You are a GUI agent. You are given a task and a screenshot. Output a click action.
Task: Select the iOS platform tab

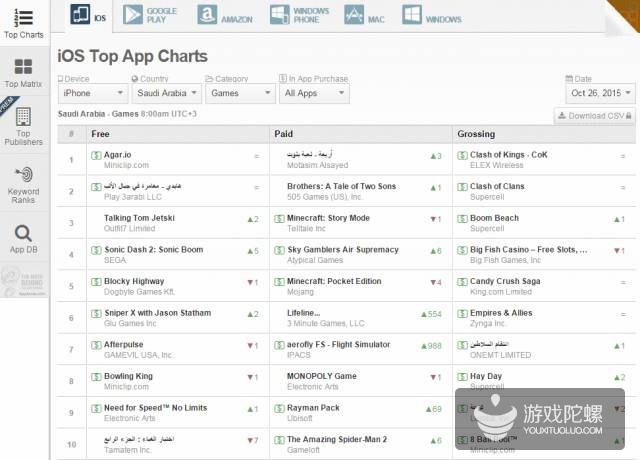click(88, 16)
